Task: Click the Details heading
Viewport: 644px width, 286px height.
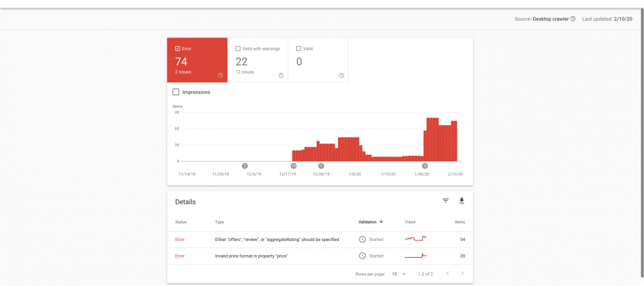Action: (x=185, y=202)
